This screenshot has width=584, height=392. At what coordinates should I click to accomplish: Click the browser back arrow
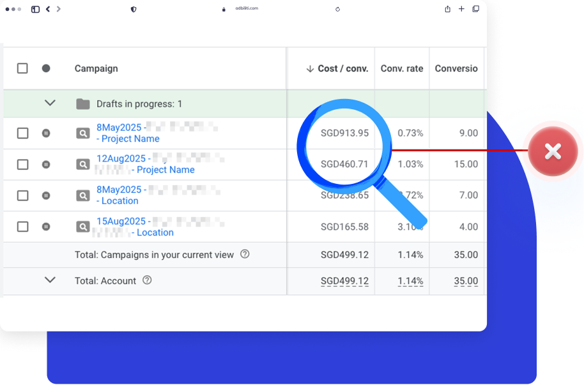point(48,10)
